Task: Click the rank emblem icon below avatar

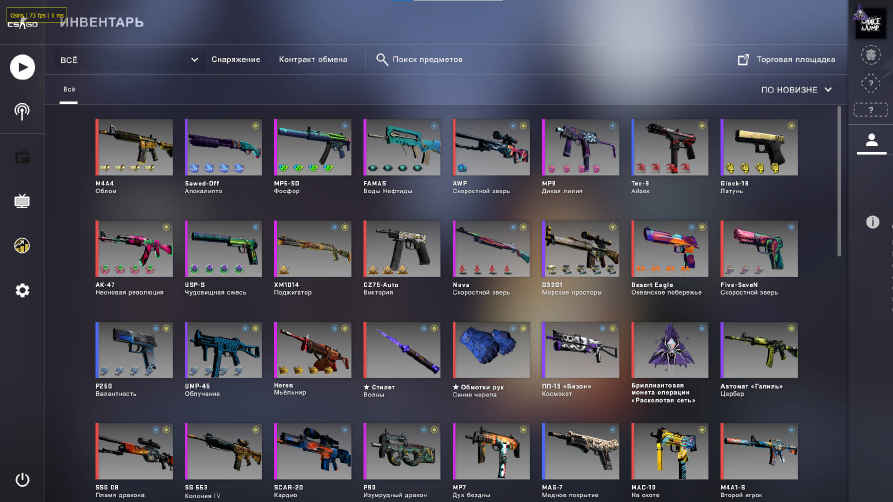Action: click(870, 55)
